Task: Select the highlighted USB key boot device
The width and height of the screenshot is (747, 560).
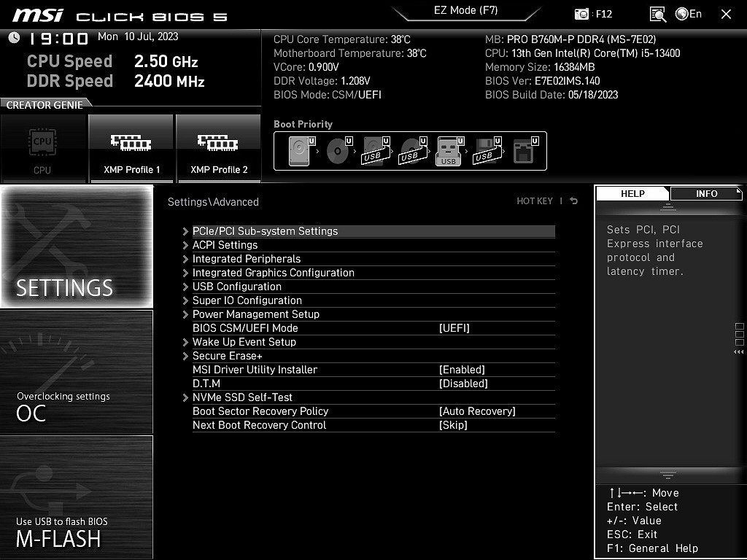Action: coord(449,151)
